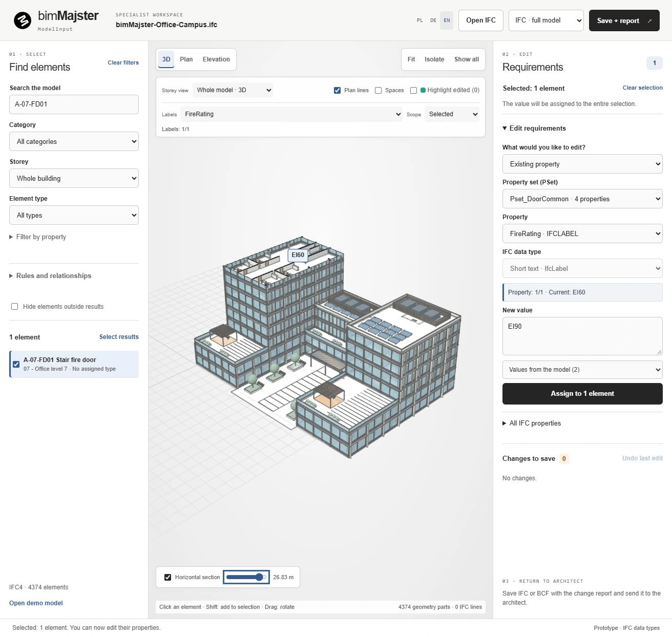Image resolution: width=672 pixels, height=637 pixels.
Task: Click the Changes to save counter badge
Action: (564, 459)
